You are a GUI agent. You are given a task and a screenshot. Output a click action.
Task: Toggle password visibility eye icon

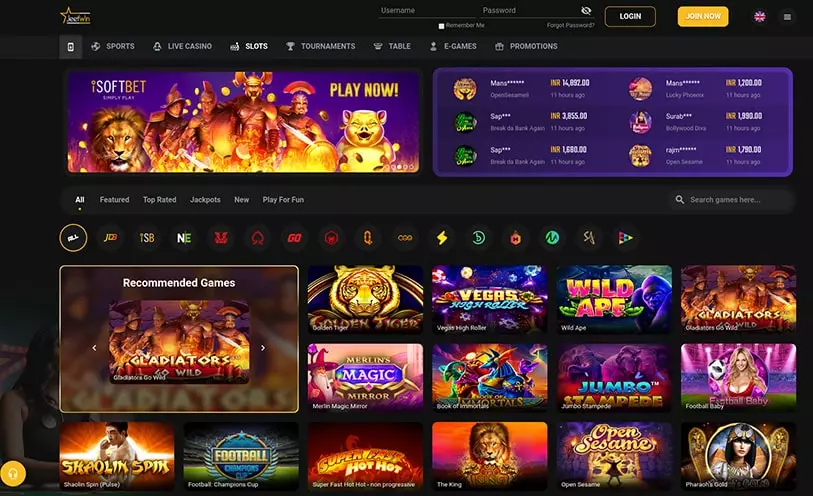(586, 10)
